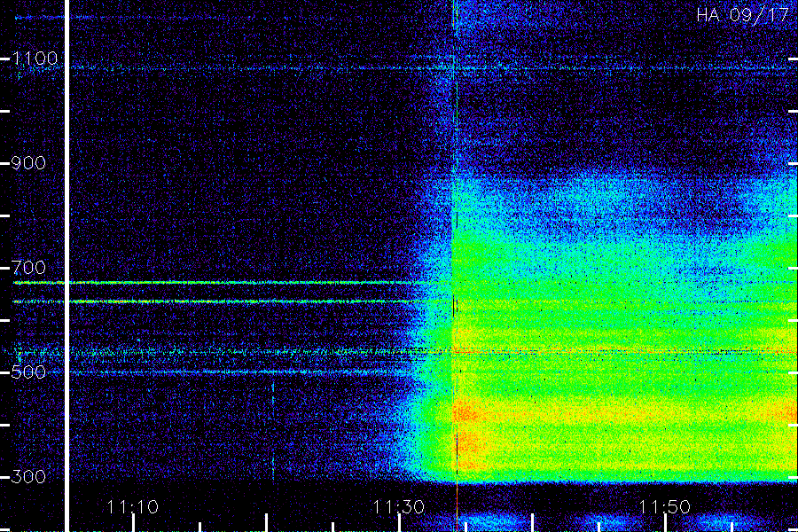Click the 11:50 time axis label
The width and height of the screenshot is (798, 532).
point(664,507)
